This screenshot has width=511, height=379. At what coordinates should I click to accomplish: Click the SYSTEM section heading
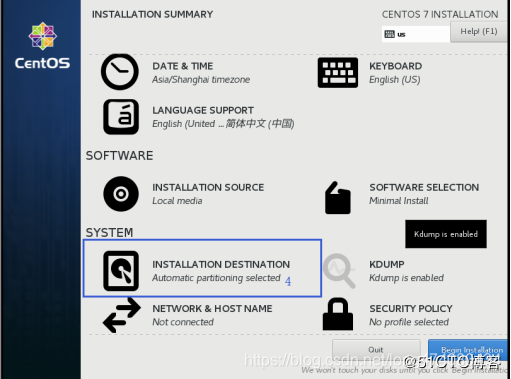pyautogui.click(x=109, y=233)
